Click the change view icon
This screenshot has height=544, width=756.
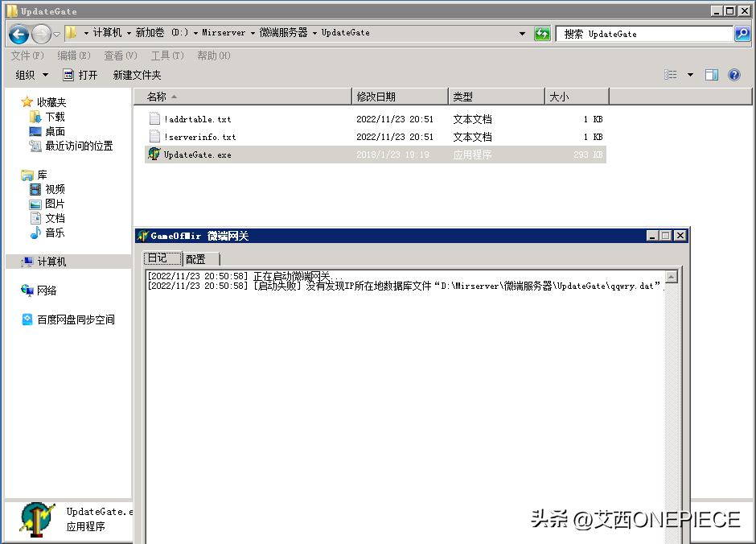click(670, 74)
